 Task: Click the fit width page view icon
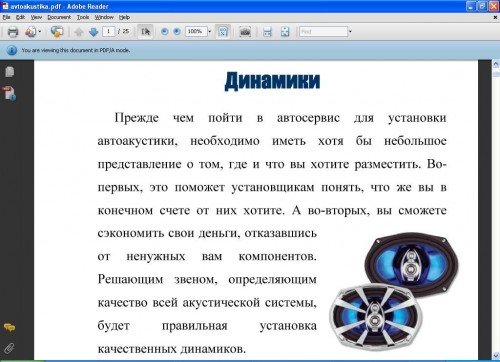(x=267, y=32)
